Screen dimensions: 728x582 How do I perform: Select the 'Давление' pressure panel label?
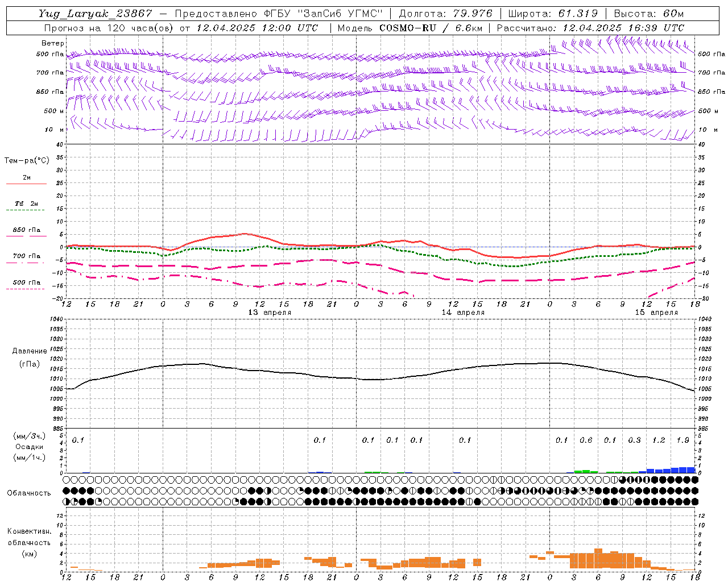point(30,351)
